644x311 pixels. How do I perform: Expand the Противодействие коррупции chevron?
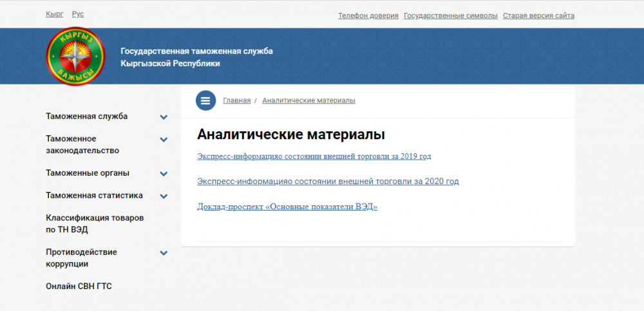(x=164, y=253)
